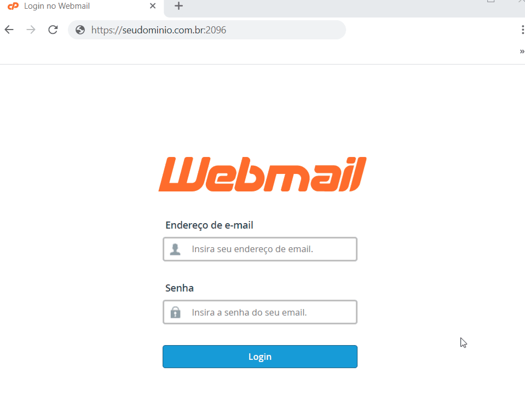The height and width of the screenshot is (420, 525).
Task: Open the browser three-dot menu
Action: (522, 30)
